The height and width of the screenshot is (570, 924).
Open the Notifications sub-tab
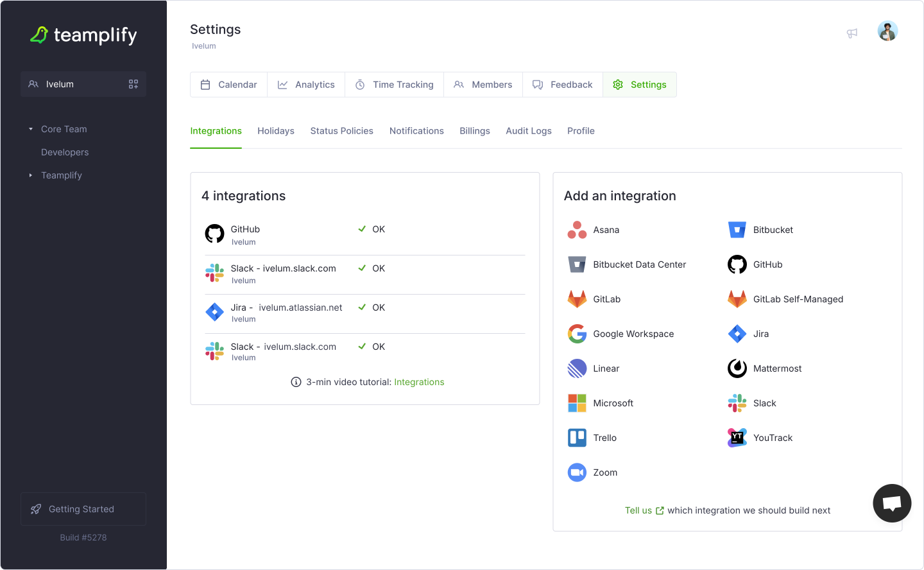pyautogui.click(x=416, y=131)
